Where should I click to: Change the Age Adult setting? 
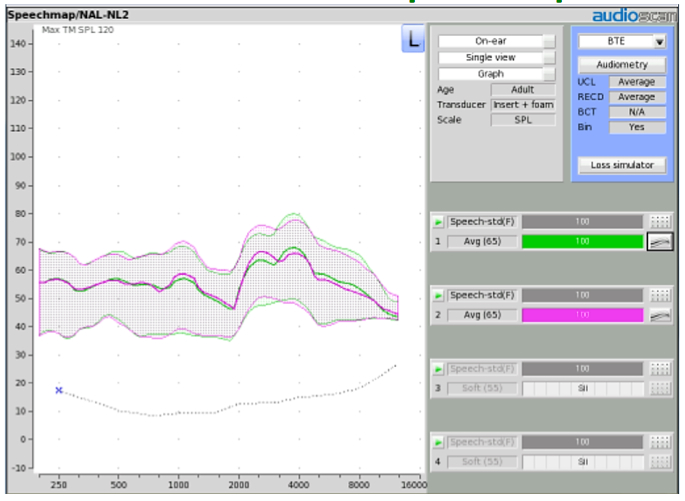[x=523, y=90]
